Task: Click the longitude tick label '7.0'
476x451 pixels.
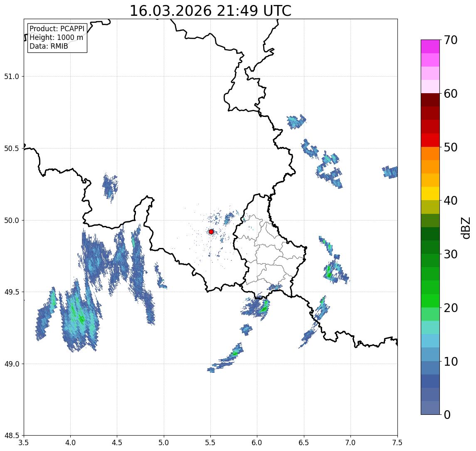Action: point(351,443)
